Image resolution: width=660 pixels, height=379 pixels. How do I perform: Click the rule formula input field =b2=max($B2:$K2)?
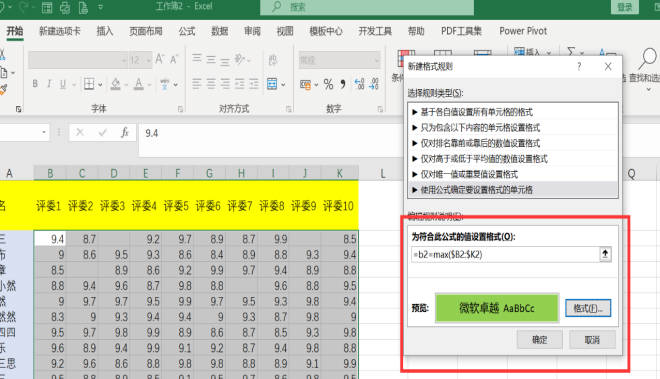pos(505,254)
